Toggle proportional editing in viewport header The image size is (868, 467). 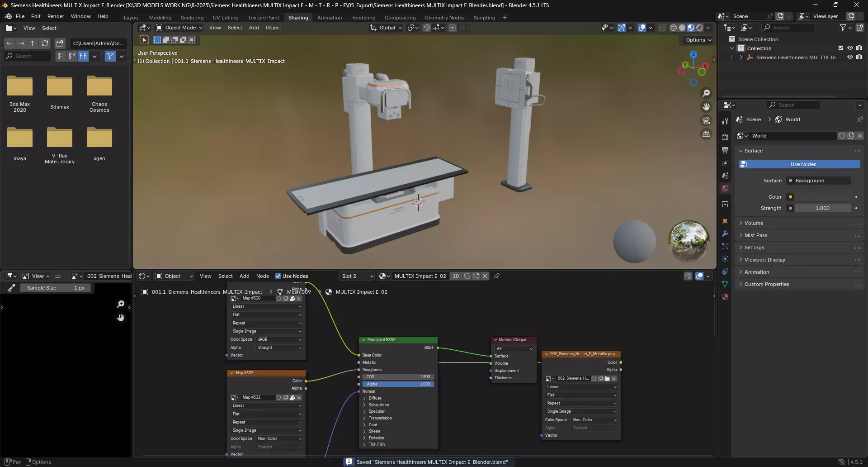453,28
